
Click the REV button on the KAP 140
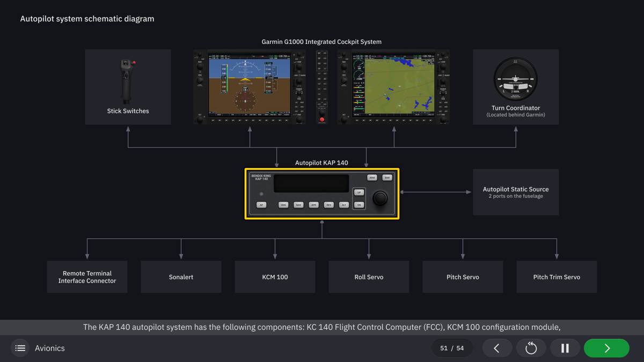point(329,205)
